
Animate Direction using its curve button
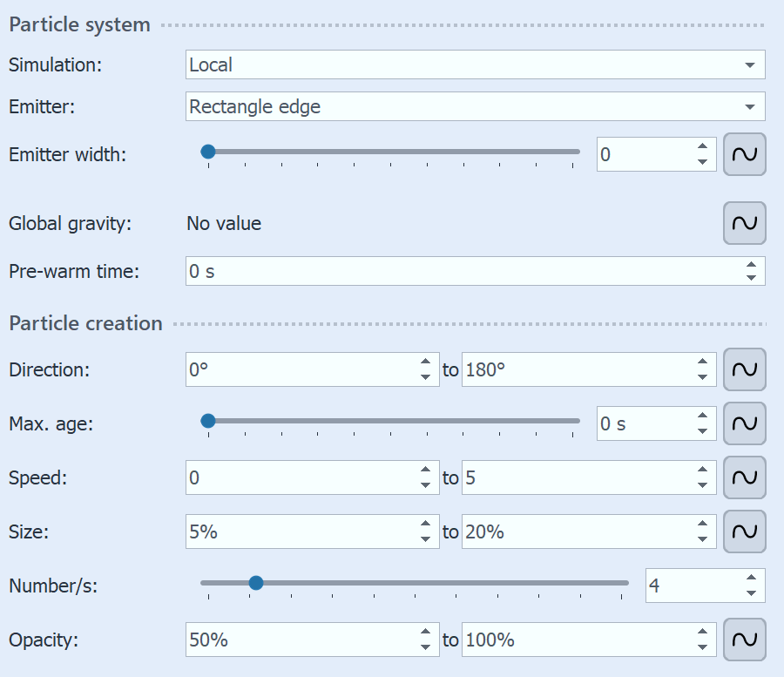[x=745, y=369]
